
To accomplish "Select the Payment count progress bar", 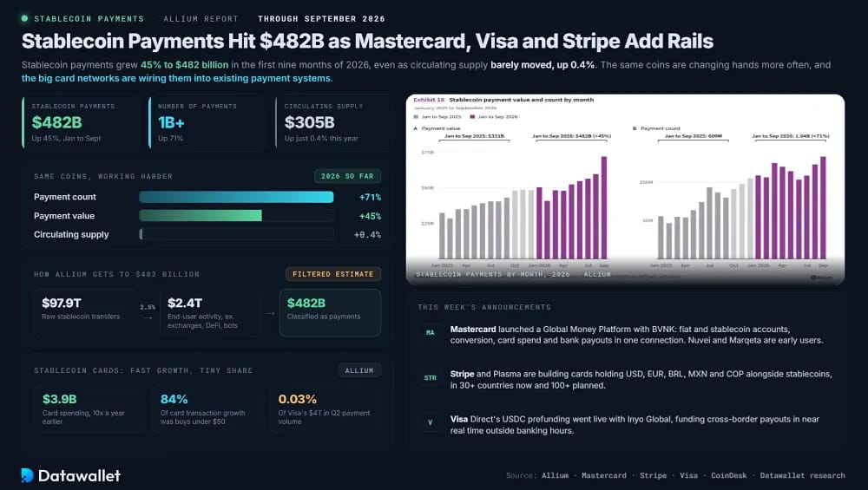I will pos(236,197).
